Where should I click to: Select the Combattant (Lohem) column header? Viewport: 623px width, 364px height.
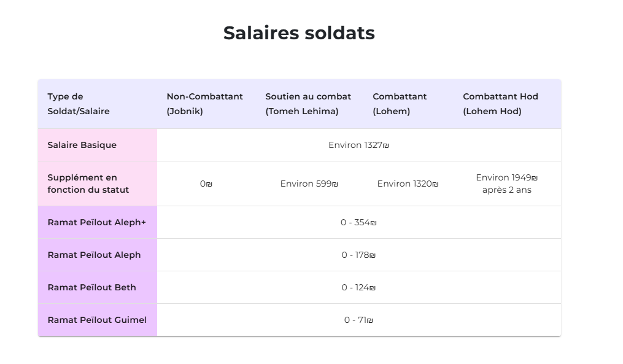(x=408, y=104)
